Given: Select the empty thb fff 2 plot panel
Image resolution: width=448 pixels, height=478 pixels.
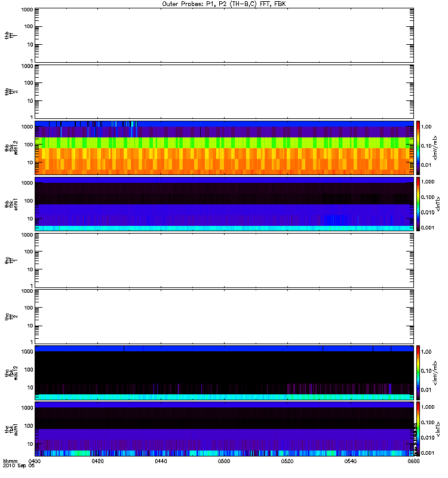Looking at the screenshot, I should pos(224,91).
